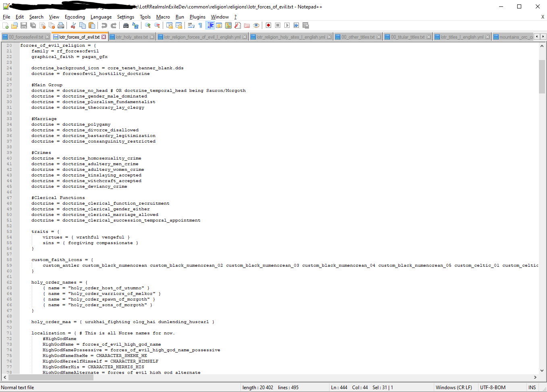Open the Edit menu
Screen dimensions: 547x392
(20, 17)
